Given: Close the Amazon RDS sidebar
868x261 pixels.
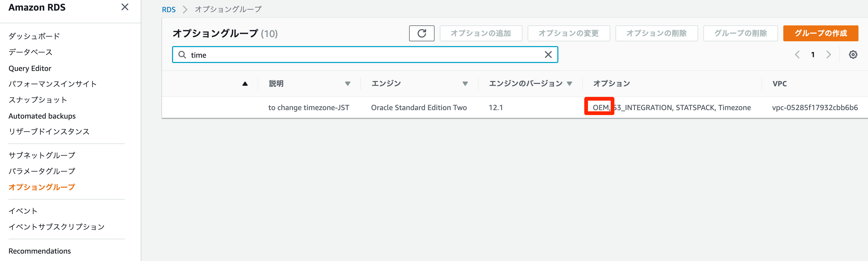Looking at the screenshot, I should pyautogui.click(x=125, y=7).
